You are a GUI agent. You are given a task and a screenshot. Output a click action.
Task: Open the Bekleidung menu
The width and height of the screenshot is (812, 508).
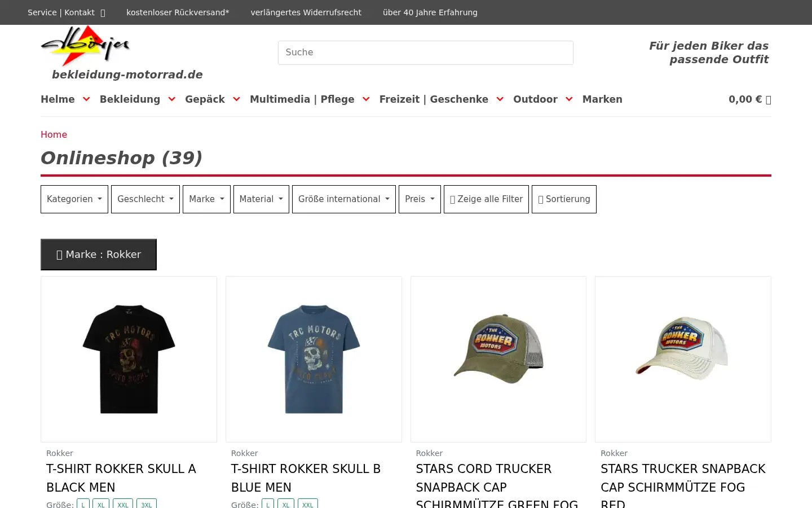click(130, 99)
